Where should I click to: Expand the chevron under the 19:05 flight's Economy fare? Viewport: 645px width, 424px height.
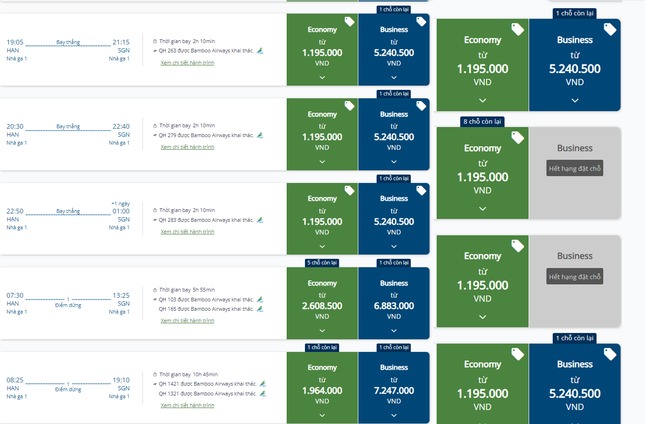coord(322,77)
